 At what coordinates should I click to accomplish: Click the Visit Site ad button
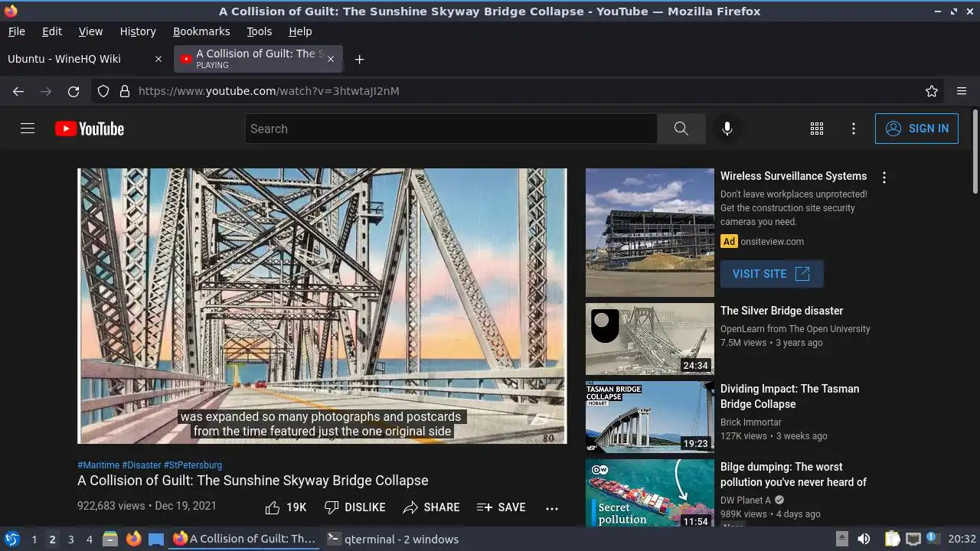(772, 274)
